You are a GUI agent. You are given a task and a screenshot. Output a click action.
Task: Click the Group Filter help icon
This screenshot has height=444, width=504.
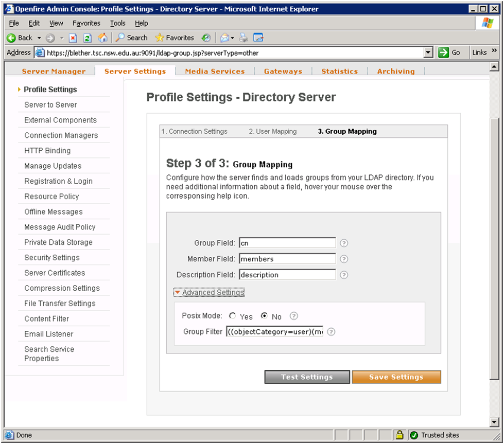pyautogui.click(x=331, y=332)
